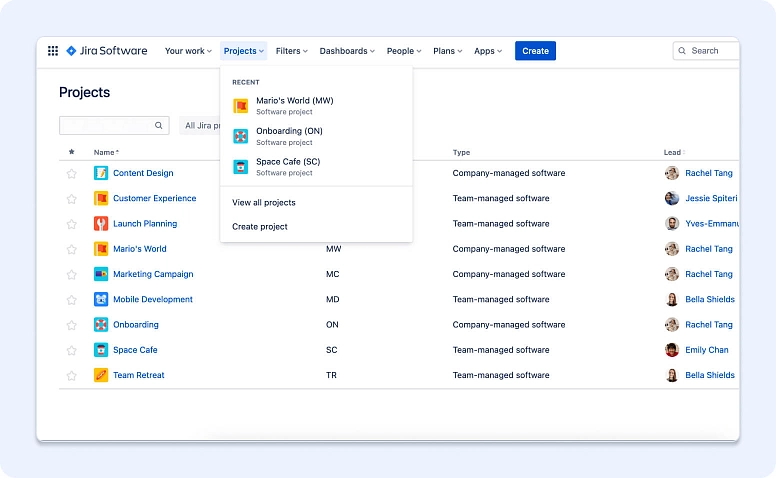Click the blue Create button
The height and width of the screenshot is (478, 776).
click(x=535, y=50)
